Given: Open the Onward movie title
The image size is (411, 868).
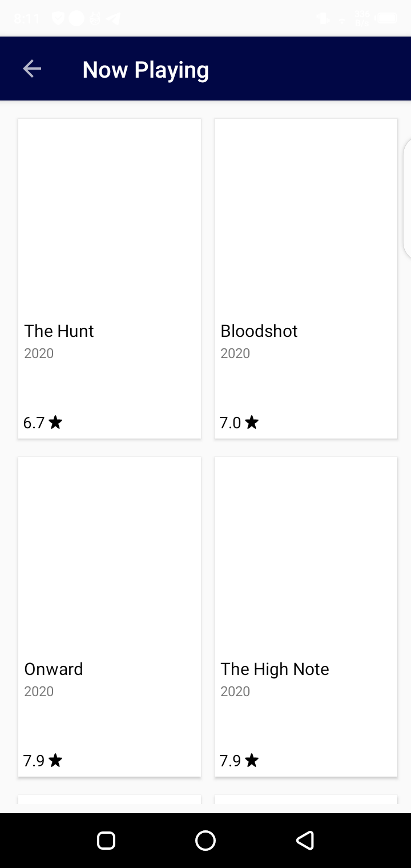Looking at the screenshot, I should point(54,669).
